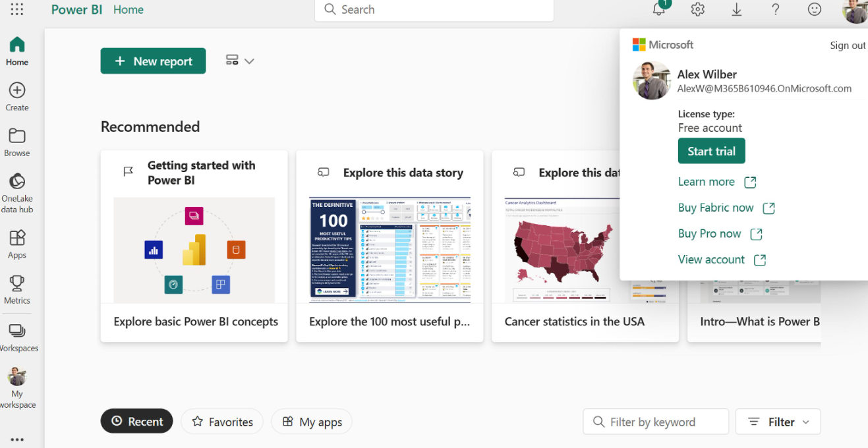Open Cancer statistics USA map thumbnail
Image resolution: width=868 pixels, height=448 pixels.
tap(562, 250)
